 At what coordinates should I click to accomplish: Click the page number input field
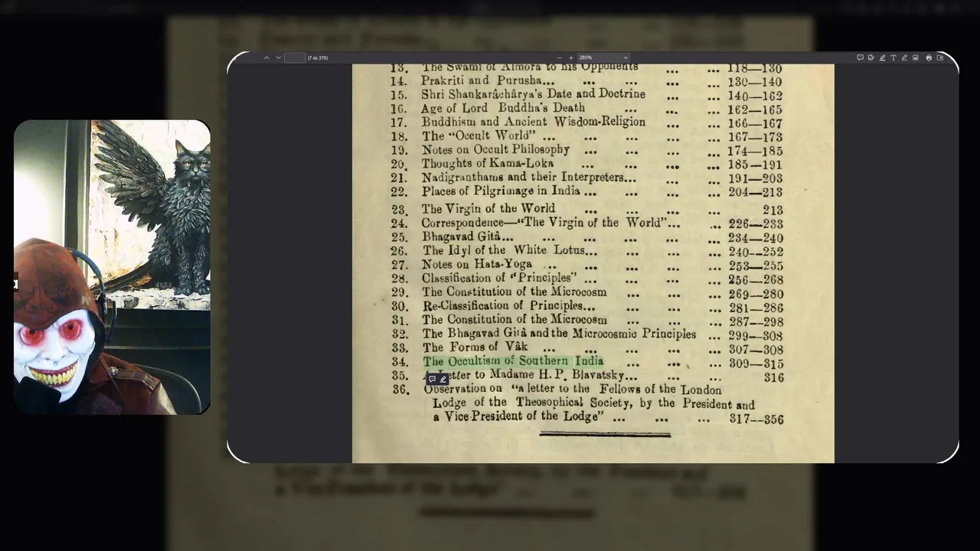[x=295, y=57]
